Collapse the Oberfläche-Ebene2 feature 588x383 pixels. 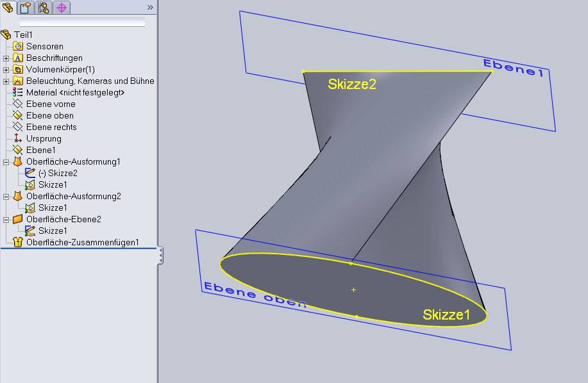[6, 220]
